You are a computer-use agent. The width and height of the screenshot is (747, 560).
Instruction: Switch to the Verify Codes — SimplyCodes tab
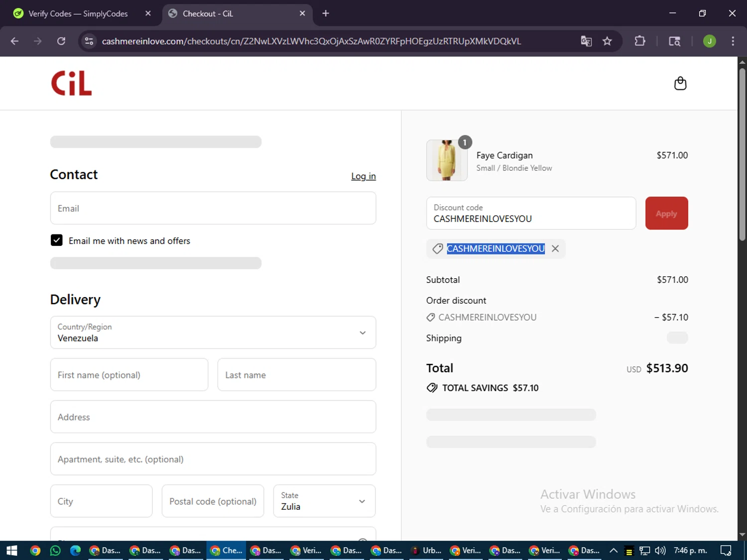pos(78,13)
